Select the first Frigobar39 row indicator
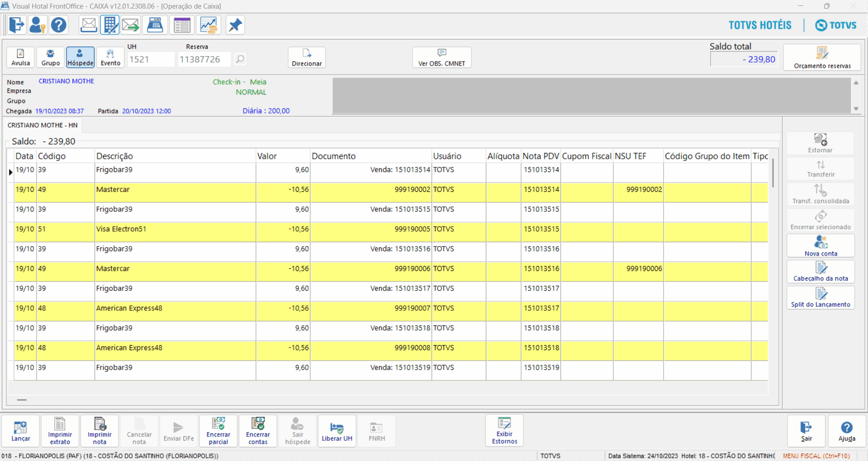Viewport: 868px width, 461px height. 10,172
